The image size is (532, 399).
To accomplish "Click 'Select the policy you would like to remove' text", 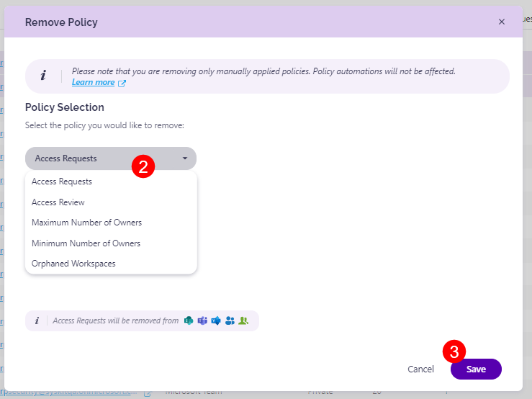I will click(x=104, y=125).
